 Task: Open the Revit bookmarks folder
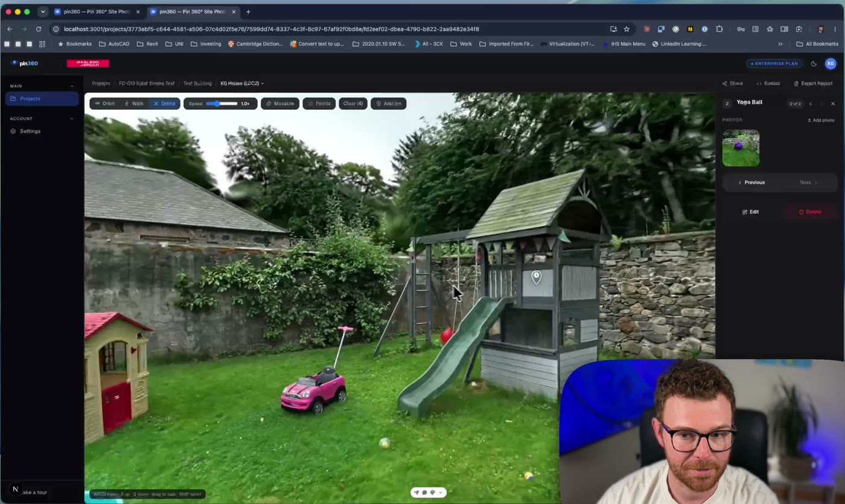pos(147,44)
